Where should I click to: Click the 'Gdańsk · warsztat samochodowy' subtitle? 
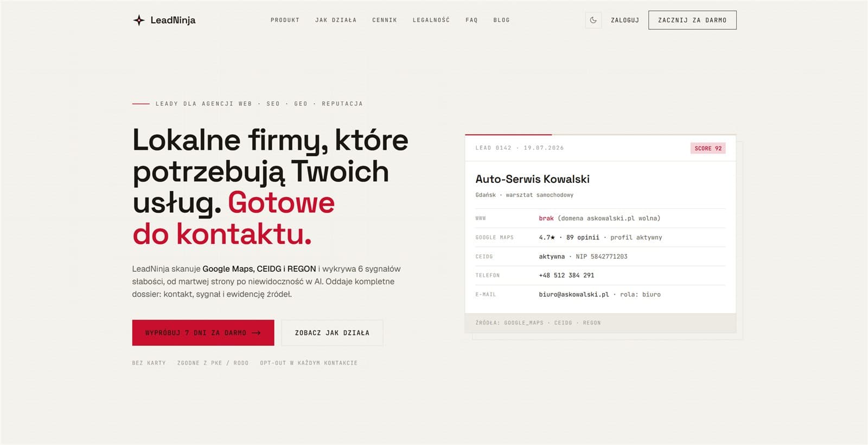click(x=524, y=195)
